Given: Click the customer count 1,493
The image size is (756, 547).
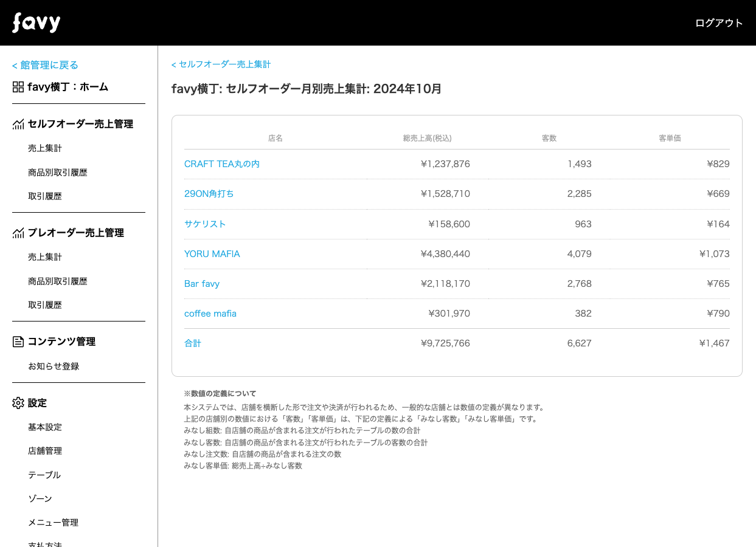Looking at the screenshot, I should [x=580, y=164].
